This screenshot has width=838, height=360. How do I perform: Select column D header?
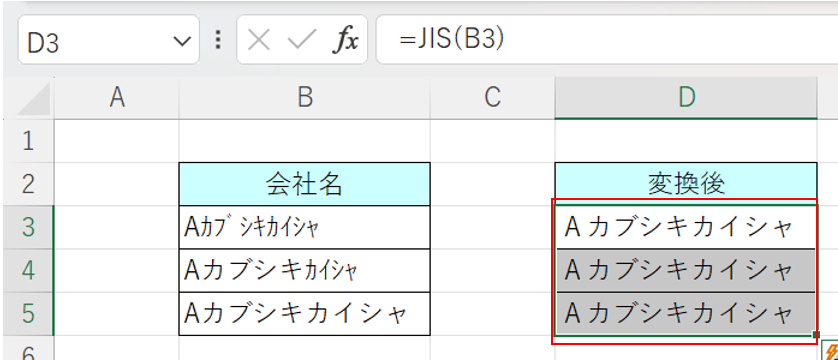[x=686, y=98]
